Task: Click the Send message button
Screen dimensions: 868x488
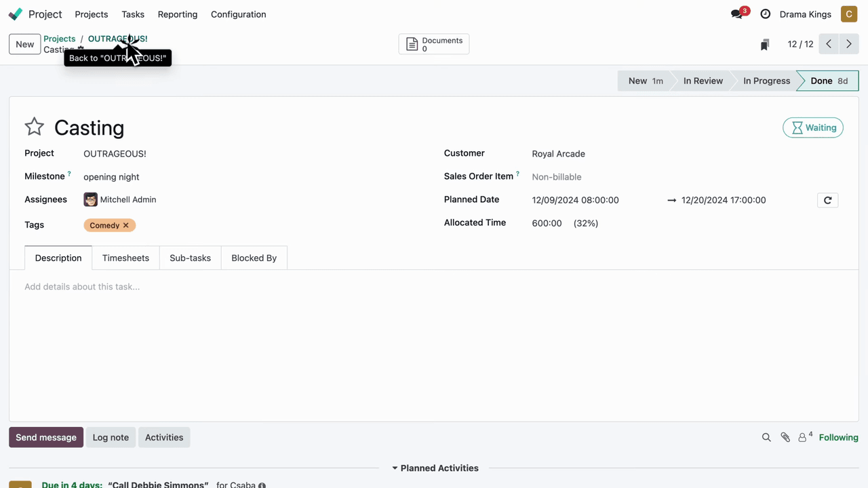Action: click(x=46, y=438)
